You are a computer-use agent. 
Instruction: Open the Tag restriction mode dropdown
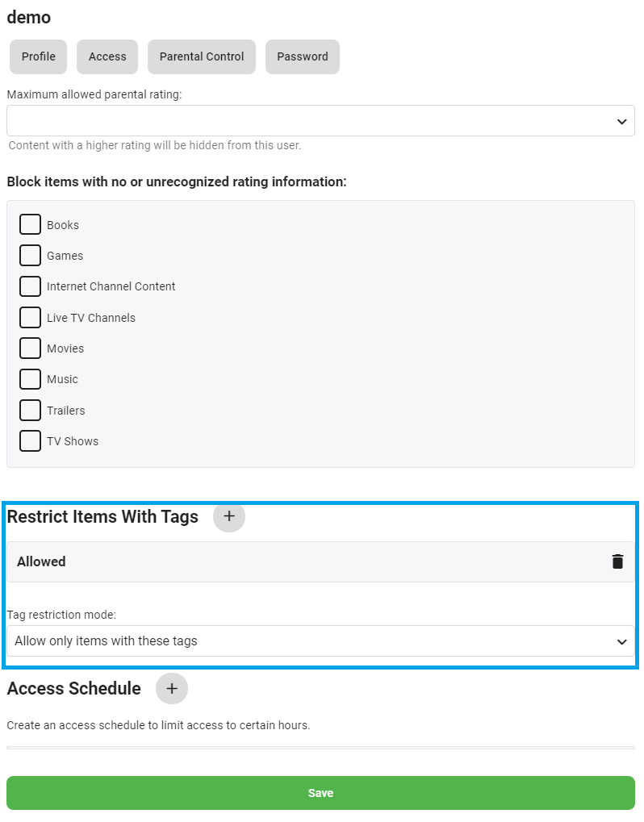click(x=320, y=641)
